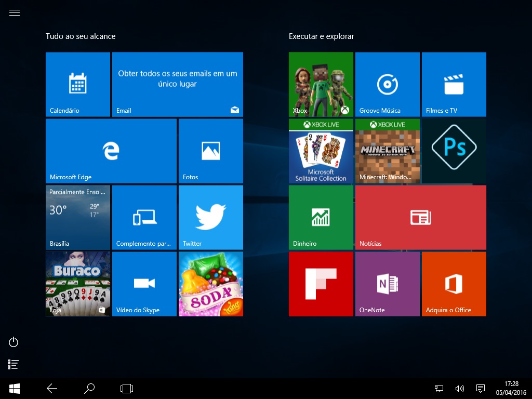Image resolution: width=532 pixels, height=399 pixels.
Task: Open the Fotos app tile
Action: click(x=210, y=151)
